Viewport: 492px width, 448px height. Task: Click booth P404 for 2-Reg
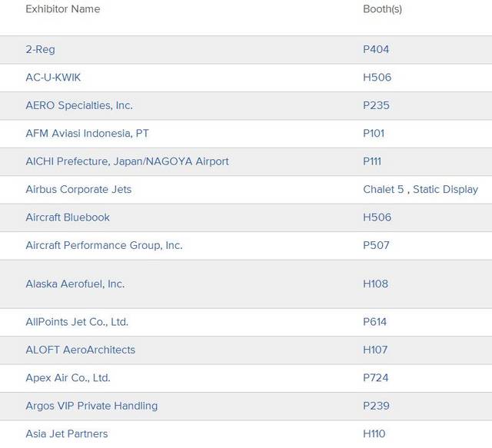click(376, 50)
